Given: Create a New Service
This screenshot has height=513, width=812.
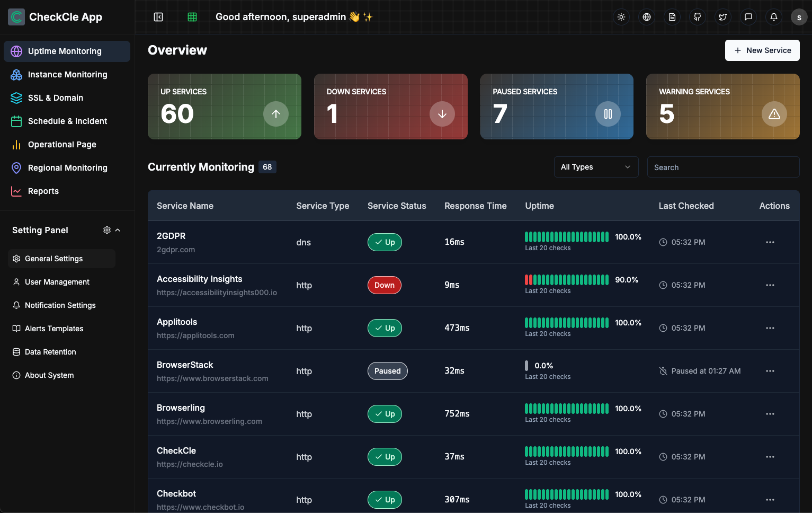Looking at the screenshot, I should point(762,50).
